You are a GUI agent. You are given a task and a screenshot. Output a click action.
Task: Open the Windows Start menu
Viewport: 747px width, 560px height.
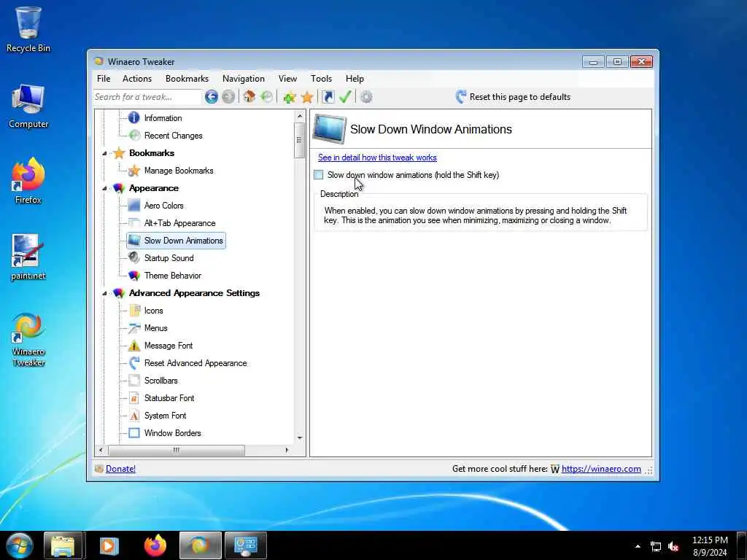19,545
